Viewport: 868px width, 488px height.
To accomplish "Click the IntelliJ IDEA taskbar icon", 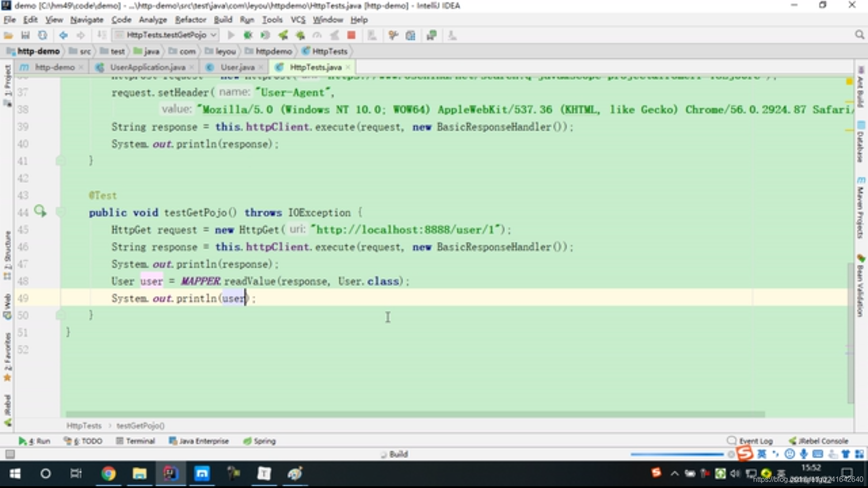I will 170,474.
